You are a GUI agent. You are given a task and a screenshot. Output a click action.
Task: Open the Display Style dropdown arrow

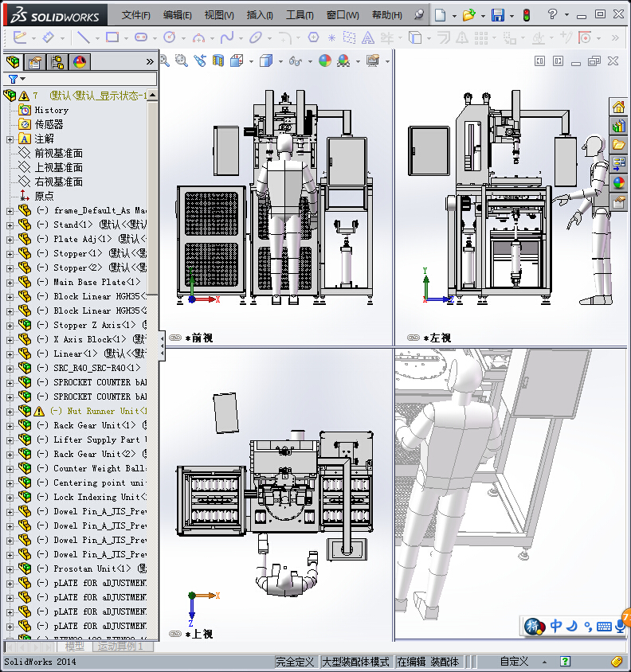(280, 62)
